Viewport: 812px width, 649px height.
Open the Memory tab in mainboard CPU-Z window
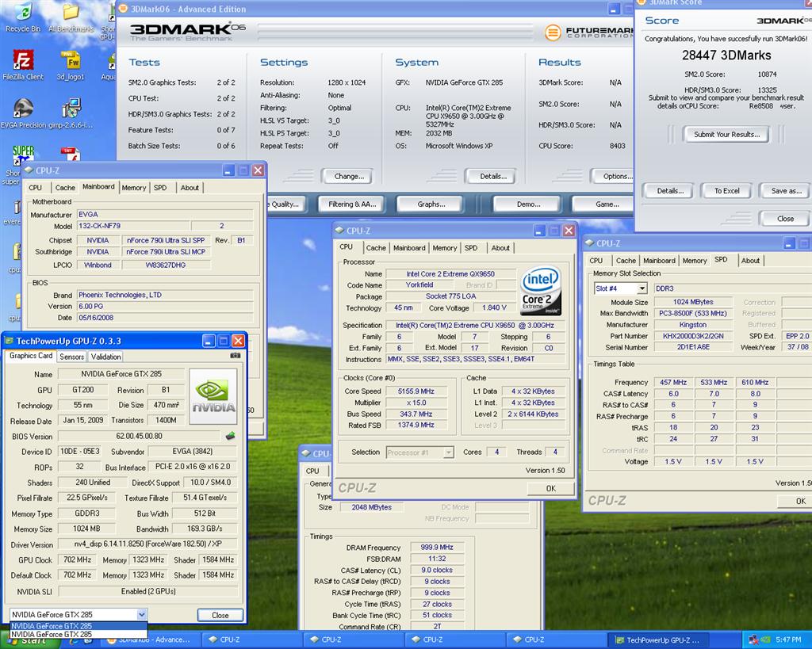coord(133,188)
